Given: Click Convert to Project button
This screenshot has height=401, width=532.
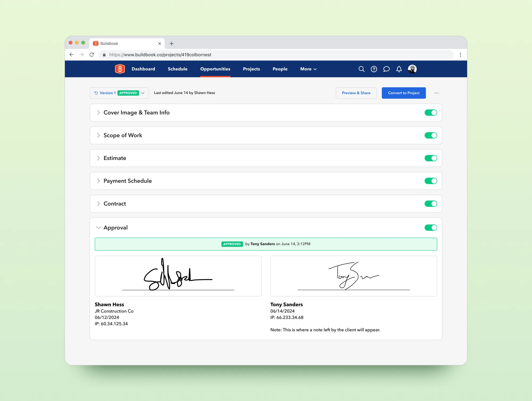Looking at the screenshot, I should click(x=404, y=93).
